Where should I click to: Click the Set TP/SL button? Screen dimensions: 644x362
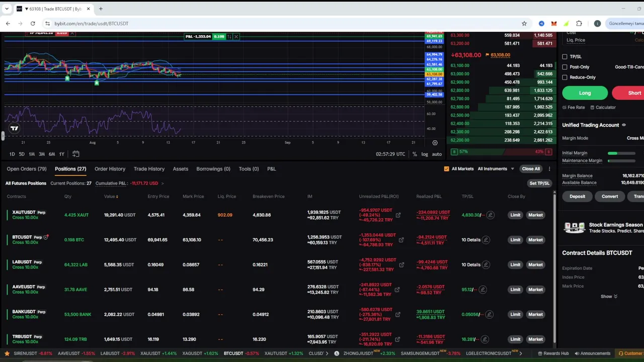(x=539, y=184)
